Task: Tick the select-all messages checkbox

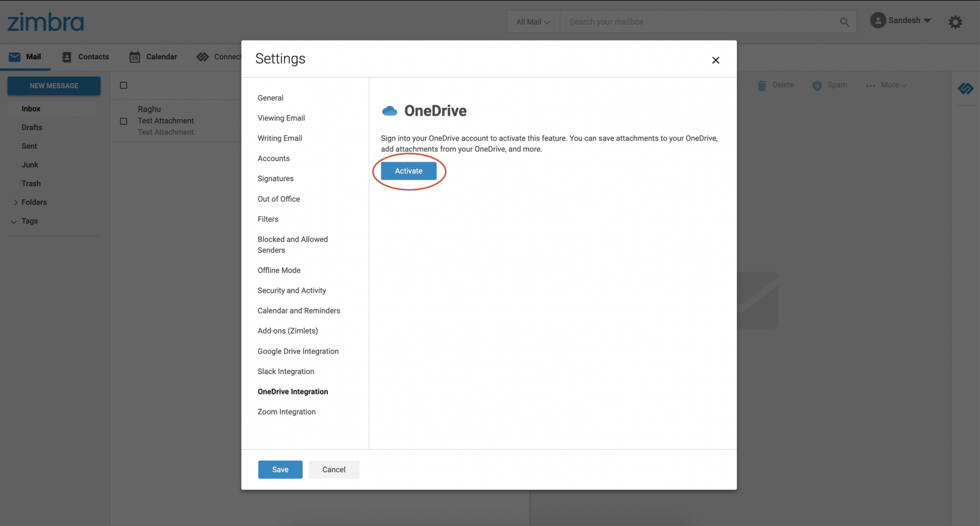Action: click(123, 85)
